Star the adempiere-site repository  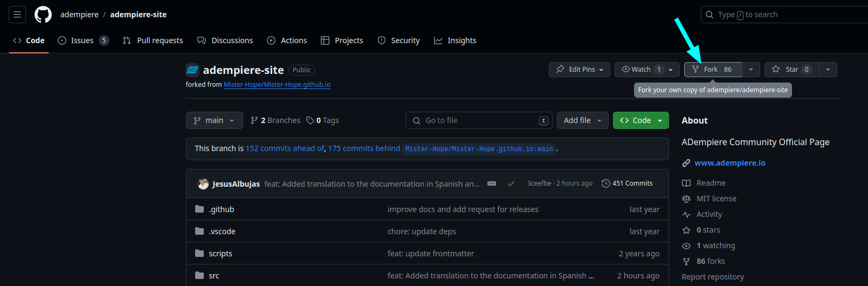[x=791, y=70]
